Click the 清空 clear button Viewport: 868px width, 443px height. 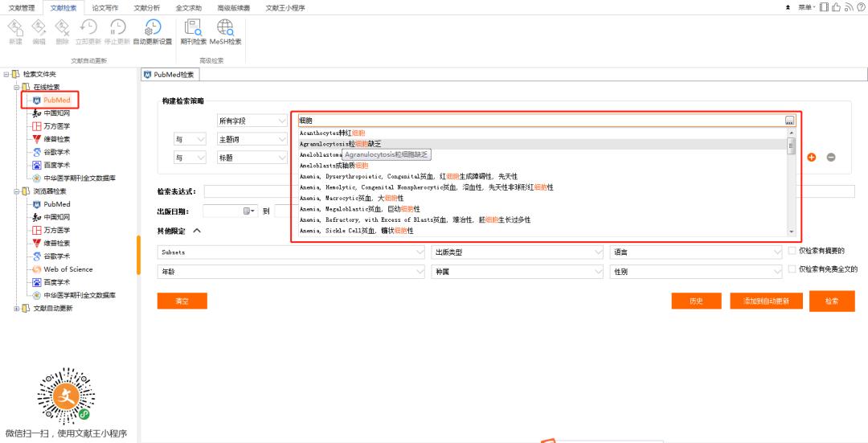pos(182,301)
